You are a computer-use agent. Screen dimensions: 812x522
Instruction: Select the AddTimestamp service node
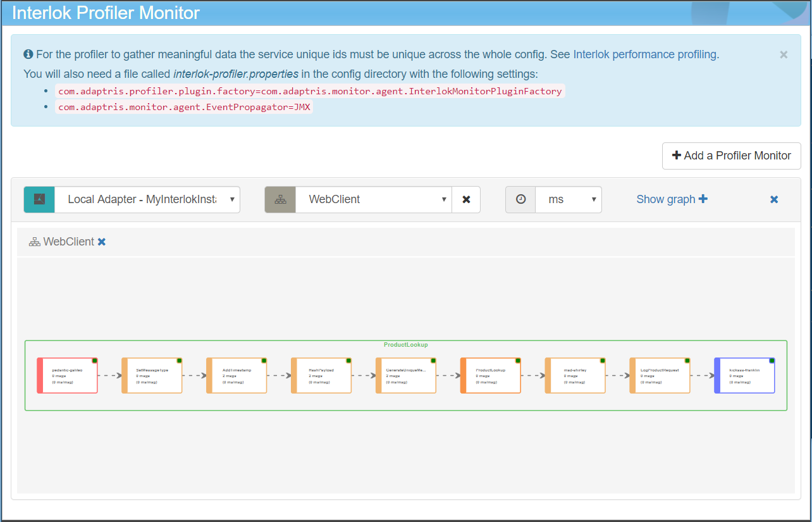tap(237, 376)
